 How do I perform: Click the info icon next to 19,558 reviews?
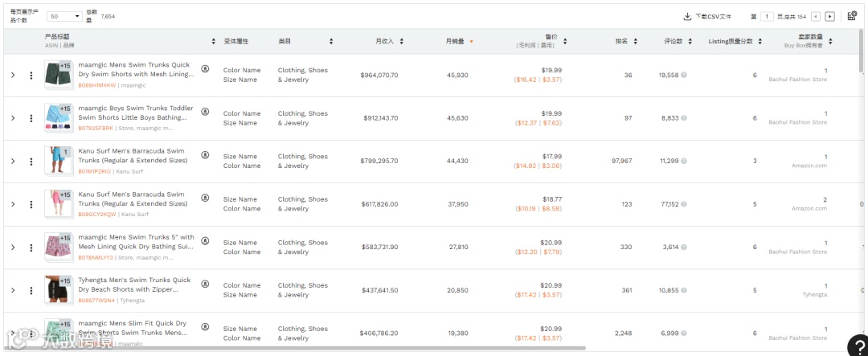click(x=685, y=75)
